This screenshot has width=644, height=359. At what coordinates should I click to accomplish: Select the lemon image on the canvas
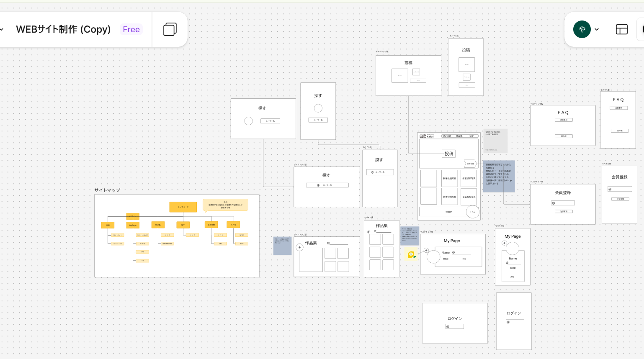point(411,254)
